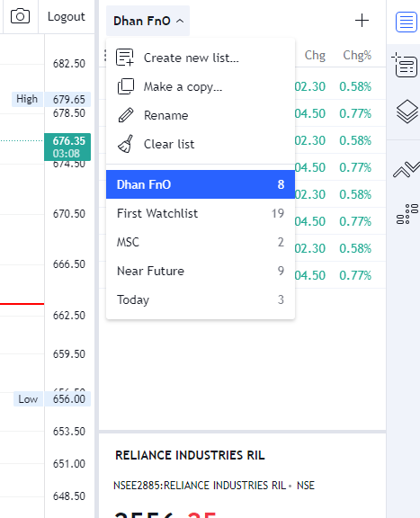
Task: Click the broom icon for Clear list
Action: point(126,144)
